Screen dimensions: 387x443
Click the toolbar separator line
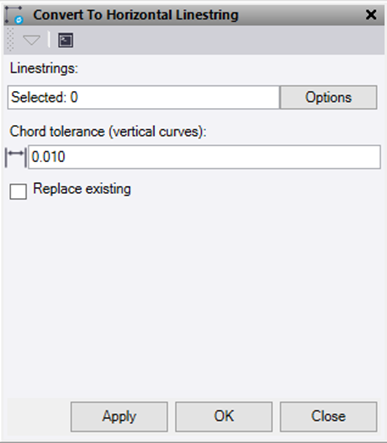pyautogui.click(x=49, y=40)
